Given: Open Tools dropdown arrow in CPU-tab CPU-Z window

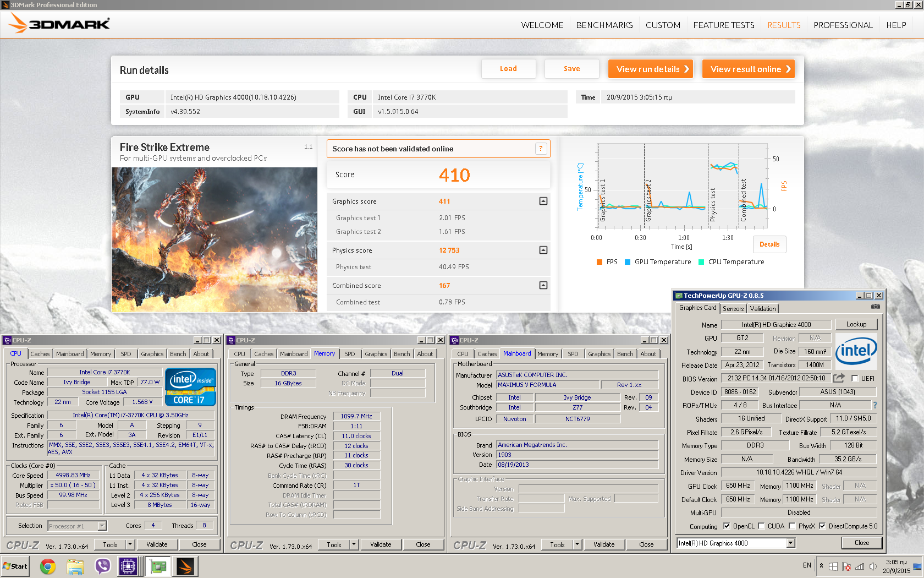Looking at the screenshot, I should pos(130,544).
